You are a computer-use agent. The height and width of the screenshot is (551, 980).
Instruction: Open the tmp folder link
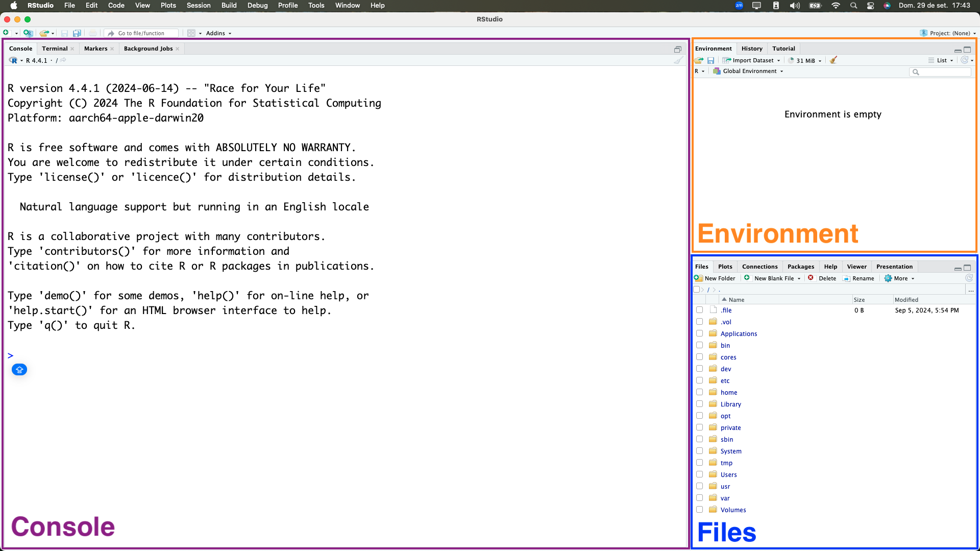click(726, 463)
